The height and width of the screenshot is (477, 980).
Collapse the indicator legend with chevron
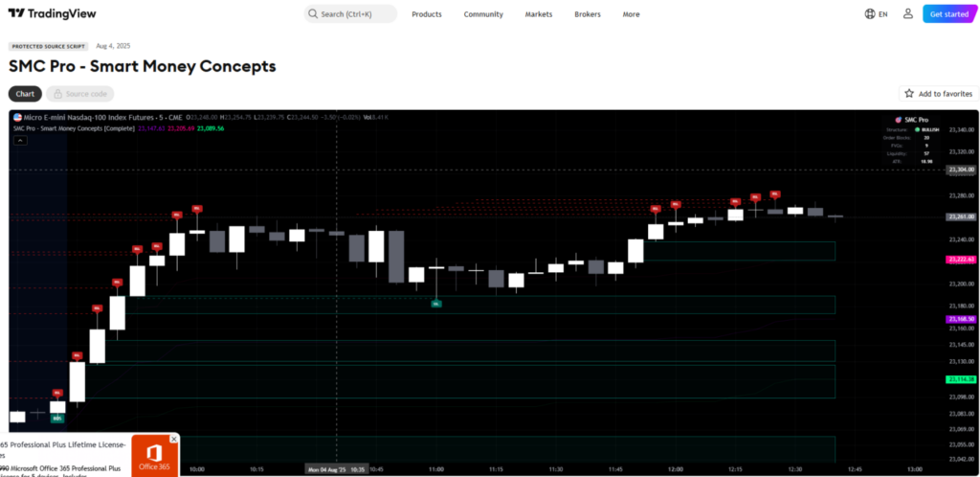[x=20, y=141]
